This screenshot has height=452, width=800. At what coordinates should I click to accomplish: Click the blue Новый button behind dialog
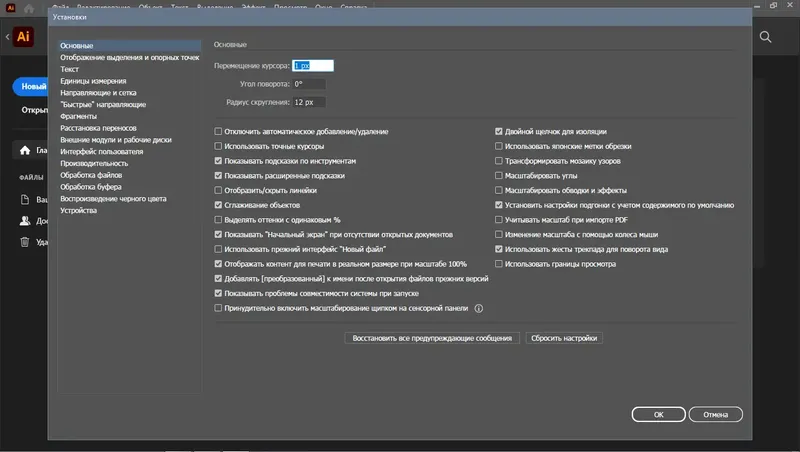(x=31, y=87)
